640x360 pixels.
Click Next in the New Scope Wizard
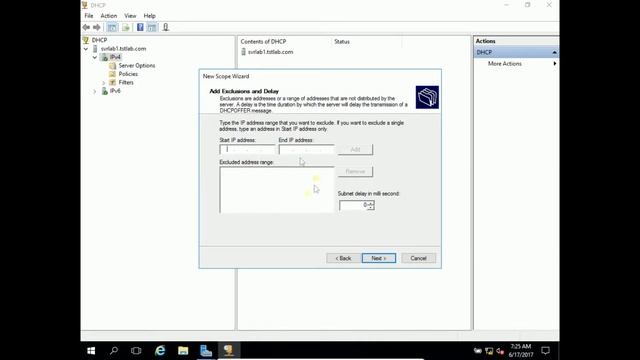379,258
